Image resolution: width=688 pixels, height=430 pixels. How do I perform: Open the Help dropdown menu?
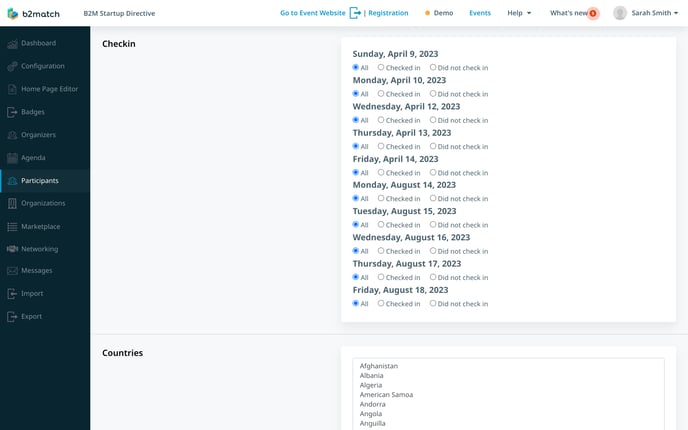(519, 13)
